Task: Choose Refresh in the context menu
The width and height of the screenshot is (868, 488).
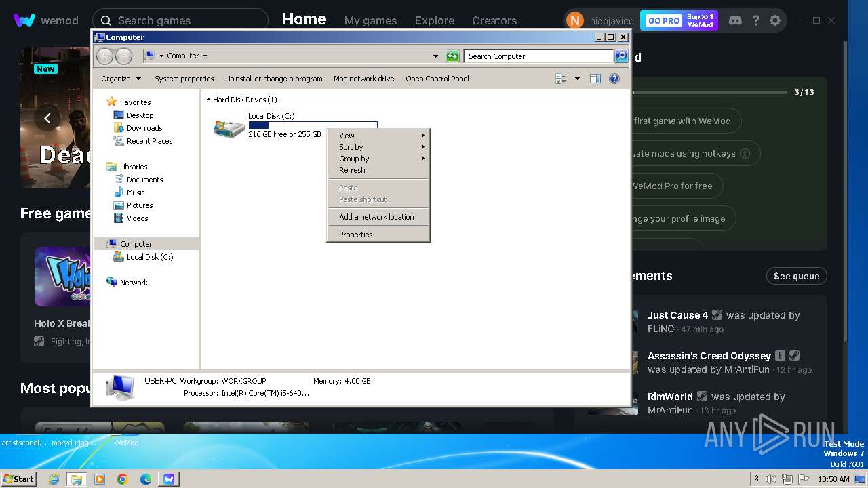Action: pos(378,170)
